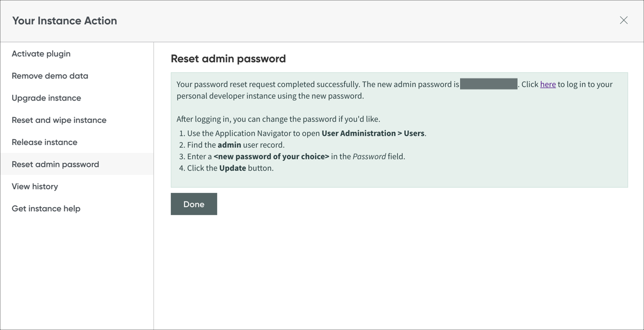Select Get instance help
Screen dimensions: 644x330
pos(46,208)
